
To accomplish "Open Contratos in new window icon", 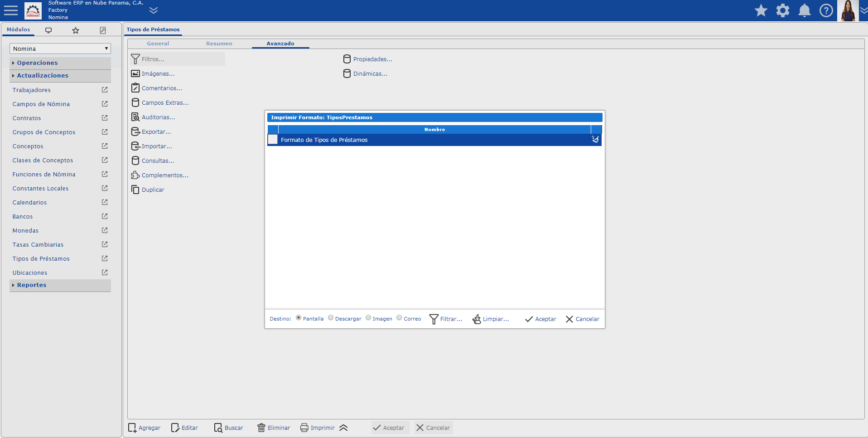I will 105,118.
